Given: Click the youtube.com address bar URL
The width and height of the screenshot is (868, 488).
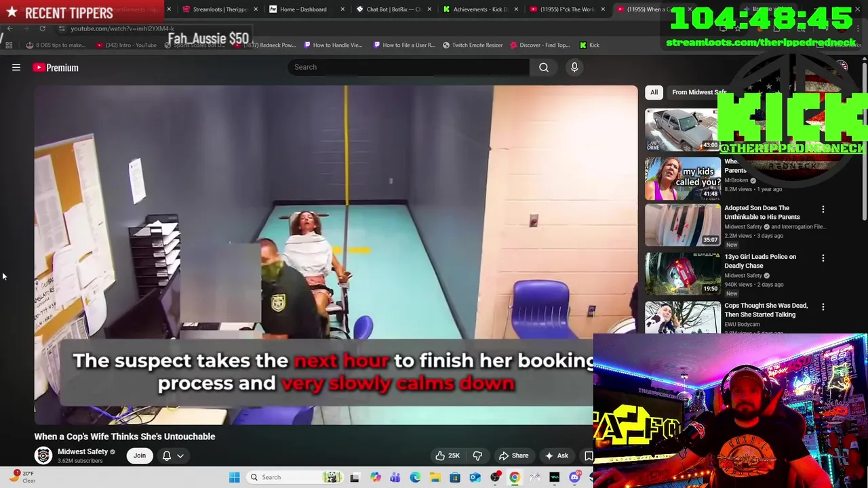Looking at the screenshot, I should tap(122, 28).
